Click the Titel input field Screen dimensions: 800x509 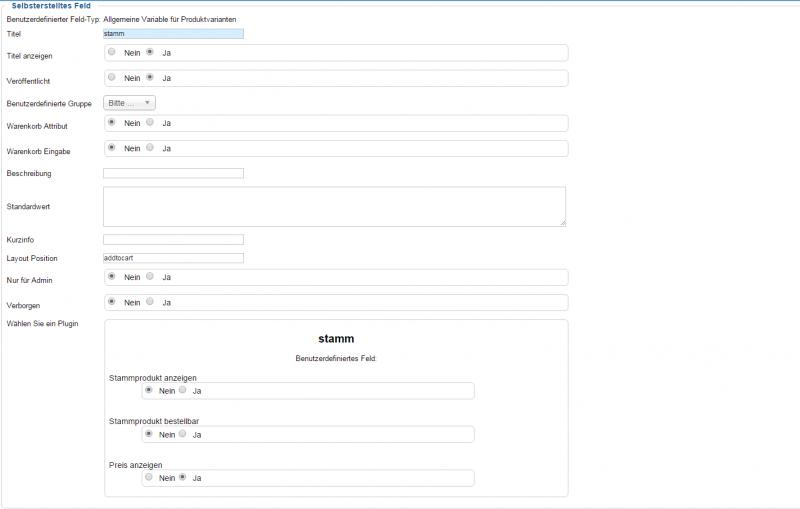[x=173, y=34]
